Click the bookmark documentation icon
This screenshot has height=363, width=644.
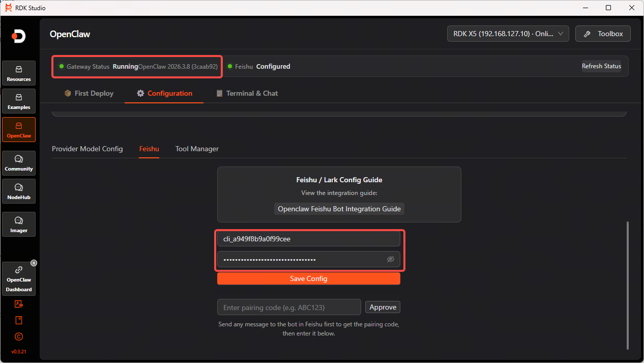click(19, 320)
